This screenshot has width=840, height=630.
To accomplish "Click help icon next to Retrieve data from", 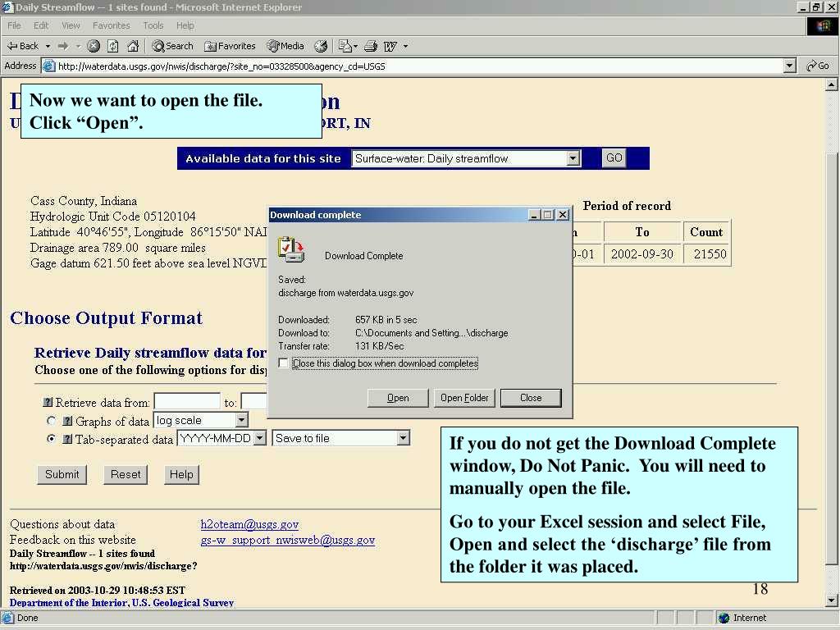I will coord(48,402).
